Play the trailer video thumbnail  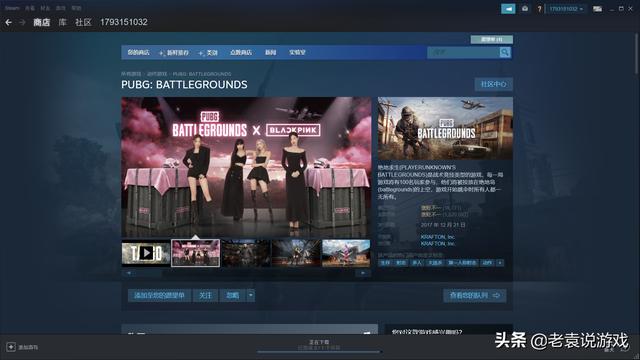click(146, 253)
